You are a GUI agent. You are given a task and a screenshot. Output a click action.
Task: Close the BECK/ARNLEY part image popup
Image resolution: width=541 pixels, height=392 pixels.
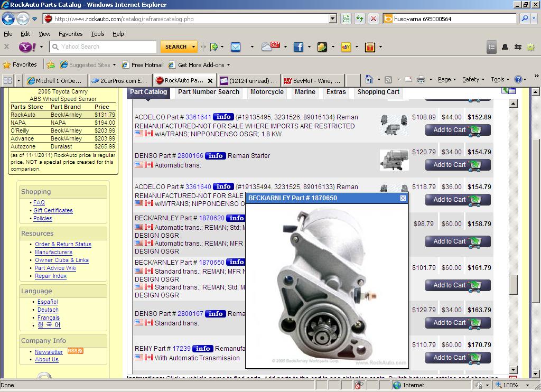pyautogui.click(x=403, y=198)
